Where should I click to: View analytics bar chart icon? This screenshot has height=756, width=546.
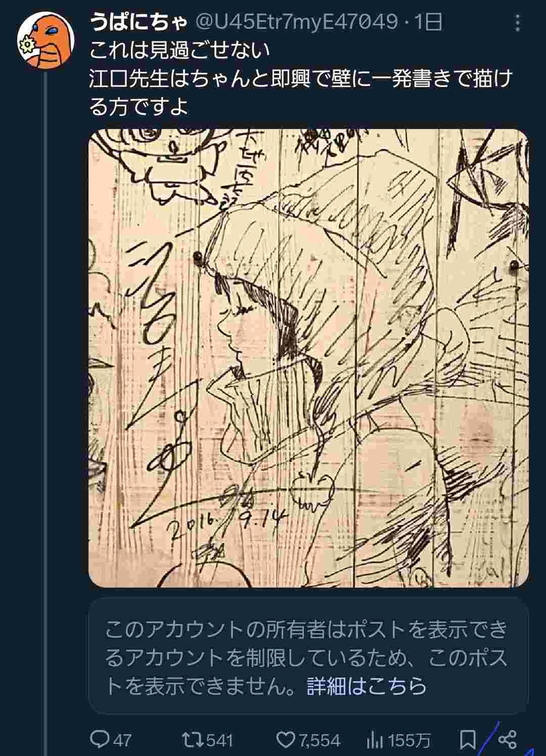374,740
